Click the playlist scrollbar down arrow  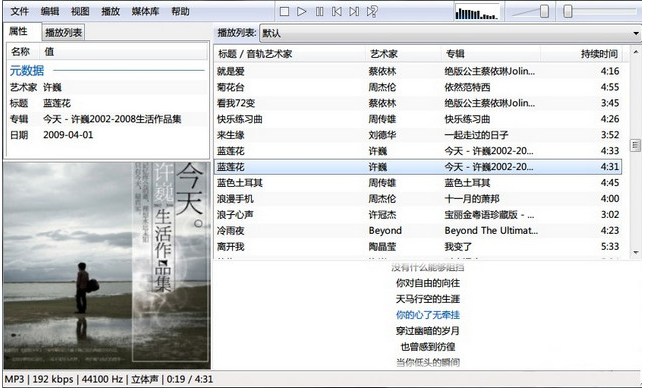tap(635, 252)
